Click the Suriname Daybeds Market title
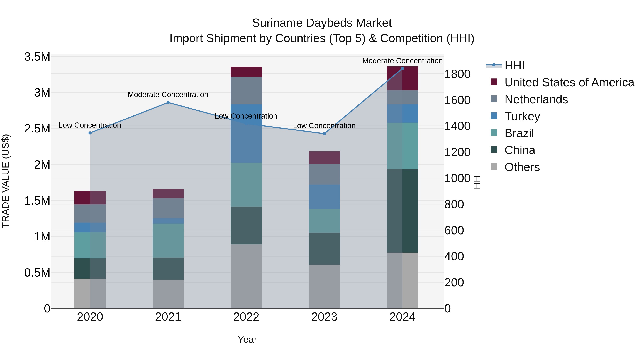This screenshot has width=644, height=362. tap(322, 23)
